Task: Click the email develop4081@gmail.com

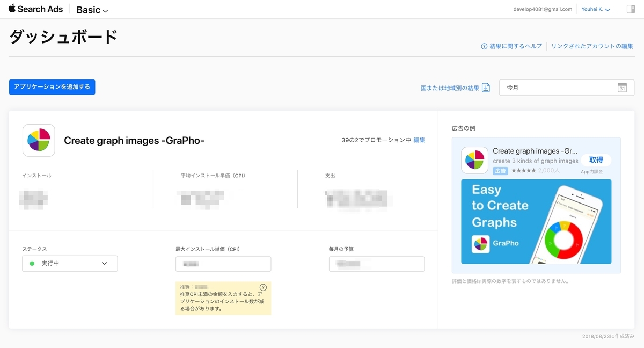Action: click(543, 9)
